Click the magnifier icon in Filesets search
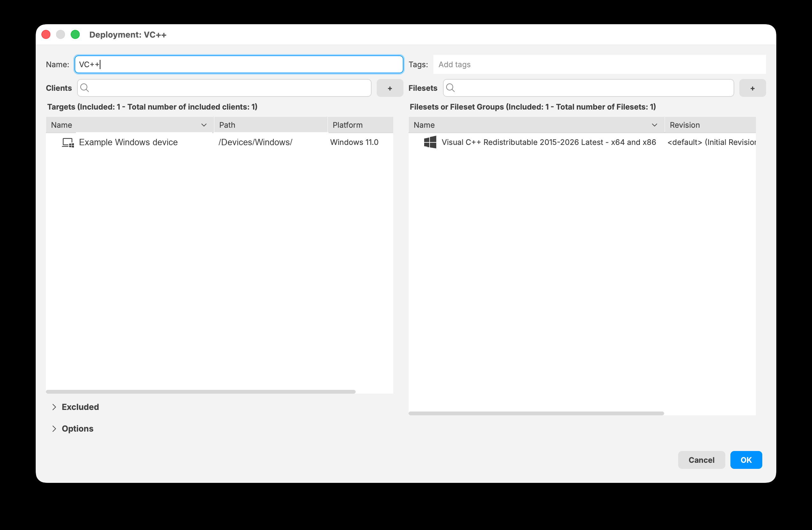Image resolution: width=812 pixels, height=530 pixels. pyautogui.click(x=450, y=88)
